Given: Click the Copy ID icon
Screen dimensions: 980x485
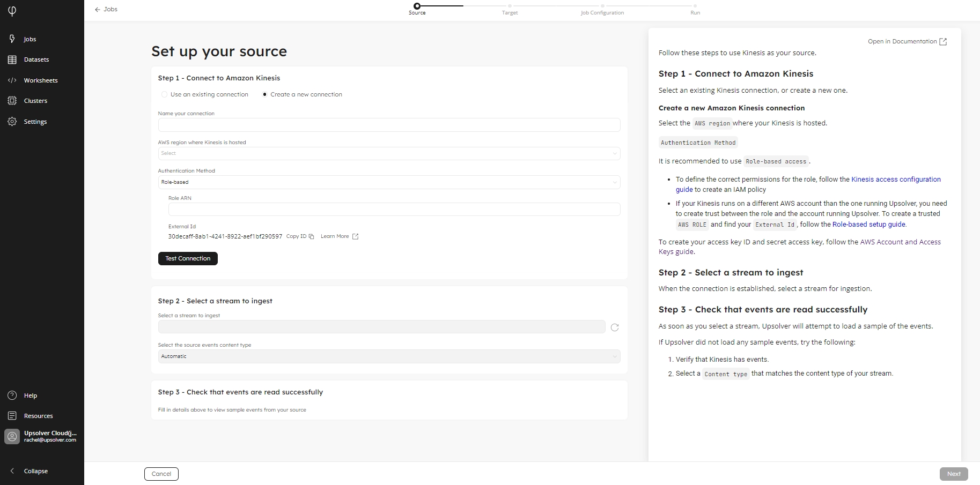Looking at the screenshot, I should point(311,236).
